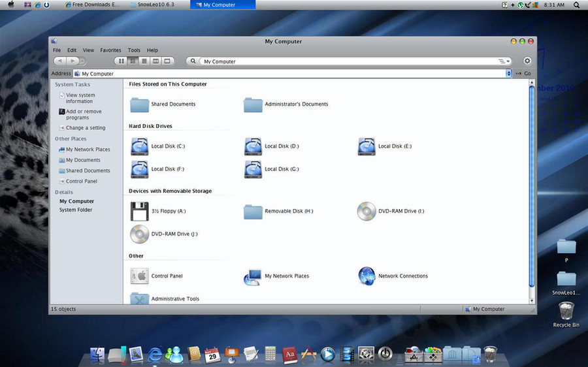Select Control Panel icon under Other
This screenshot has height=367, width=588.
coord(140,276)
